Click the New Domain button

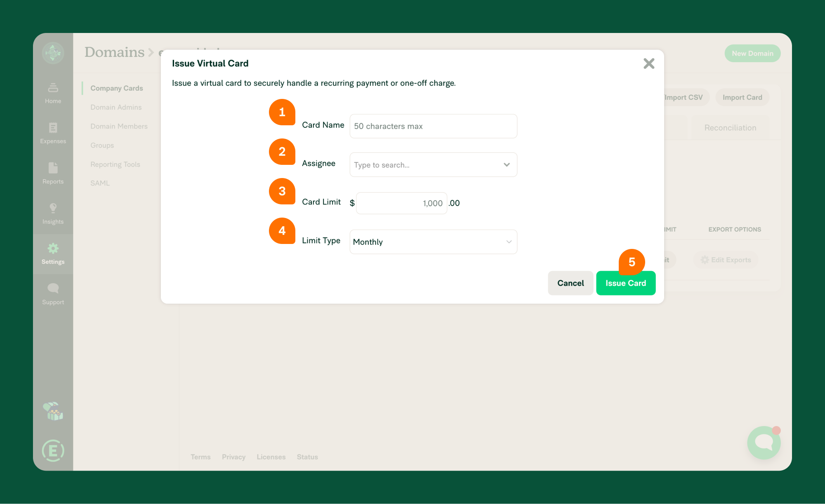(x=752, y=53)
